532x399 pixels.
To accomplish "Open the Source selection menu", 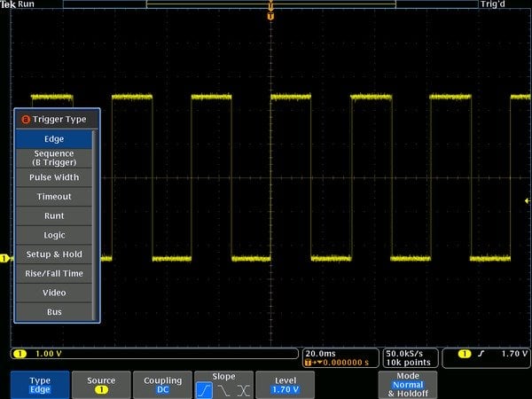I will coord(101,384).
